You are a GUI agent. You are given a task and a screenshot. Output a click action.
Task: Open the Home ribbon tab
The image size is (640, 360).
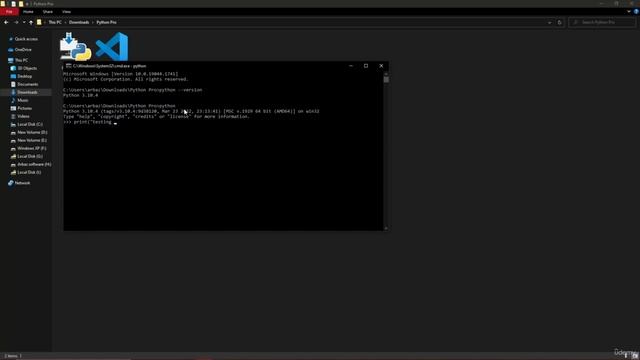(28, 12)
